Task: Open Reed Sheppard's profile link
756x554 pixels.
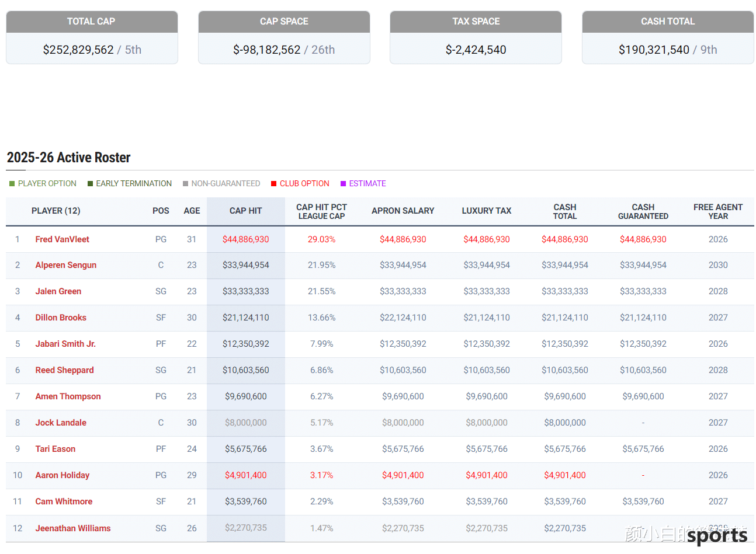Action: [64, 370]
